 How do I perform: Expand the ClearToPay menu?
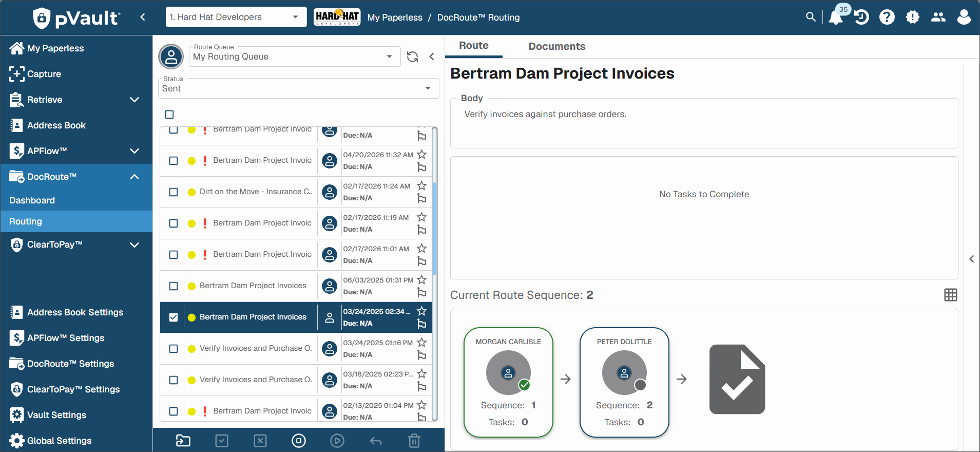tap(134, 244)
